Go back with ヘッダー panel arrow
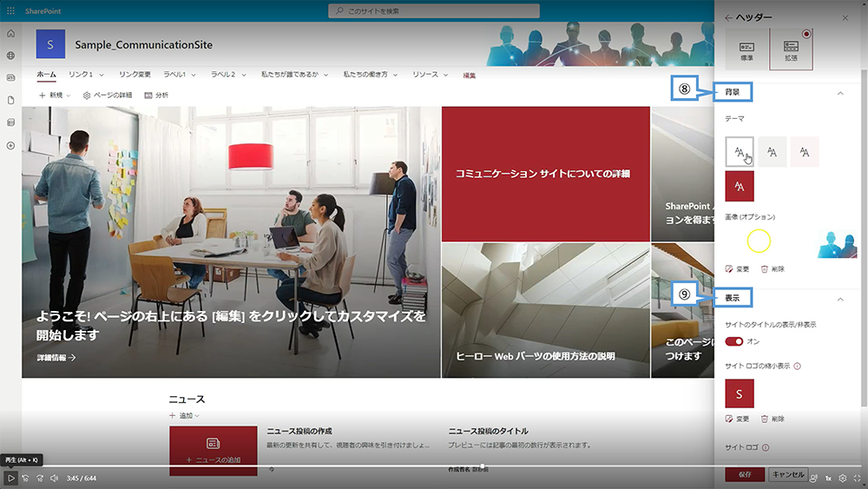The height and width of the screenshot is (489, 868). 728,17
